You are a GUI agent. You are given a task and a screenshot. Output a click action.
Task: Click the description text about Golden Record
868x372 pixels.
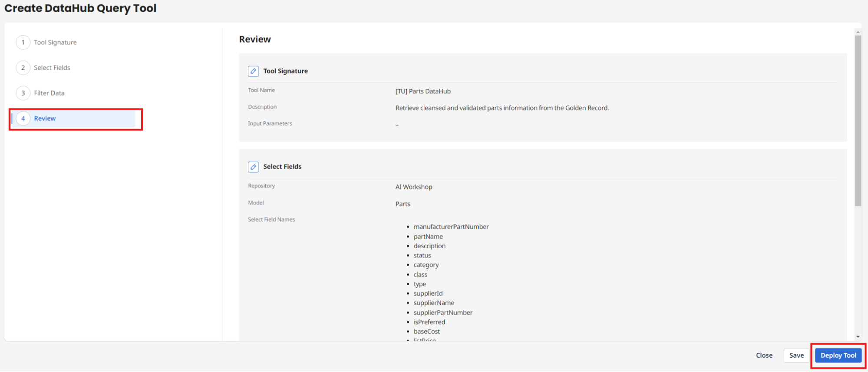(502, 108)
